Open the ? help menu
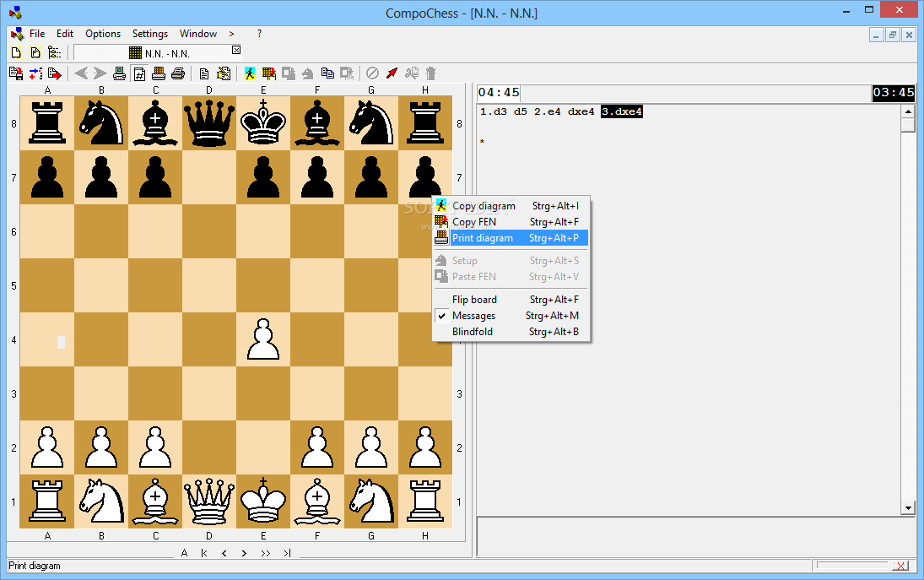This screenshot has width=924, height=580. point(259,34)
